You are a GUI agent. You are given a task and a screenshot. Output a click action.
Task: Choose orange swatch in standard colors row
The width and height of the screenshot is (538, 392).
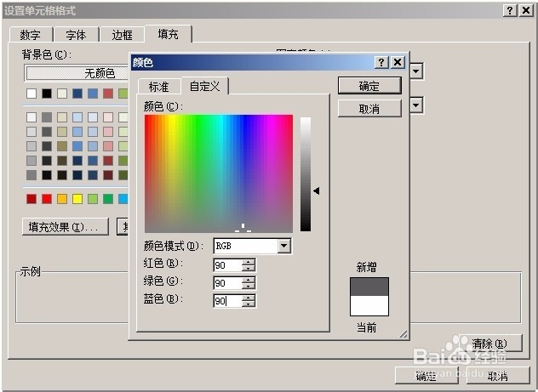pyautogui.click(x=62, y=199)
